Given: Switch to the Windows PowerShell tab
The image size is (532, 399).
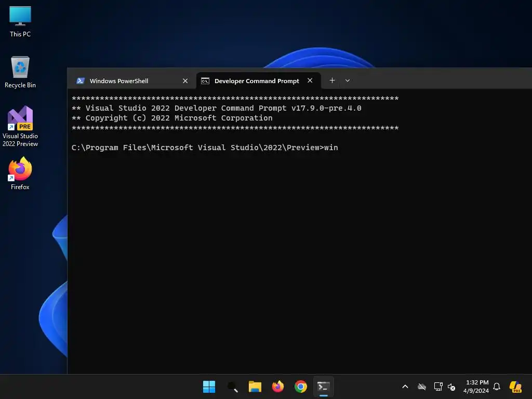Looking at the screenshot, I should pyautogui.click(x=131, y=81).
